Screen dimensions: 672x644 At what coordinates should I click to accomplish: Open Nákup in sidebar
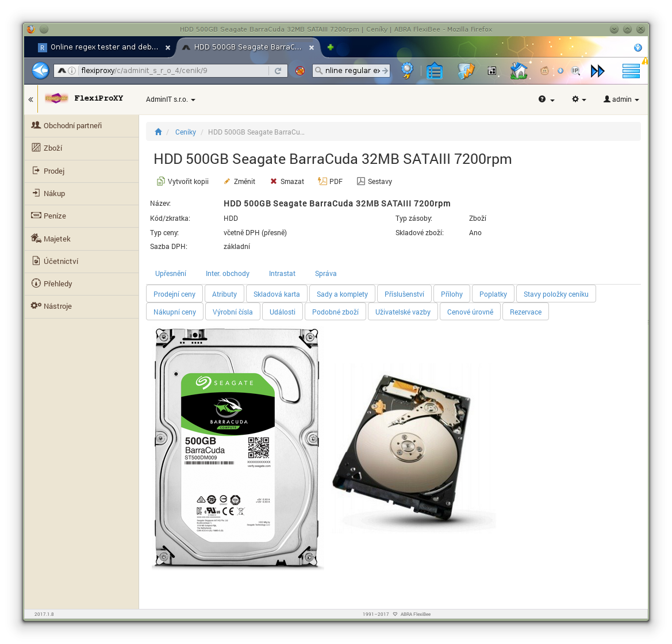82,194
